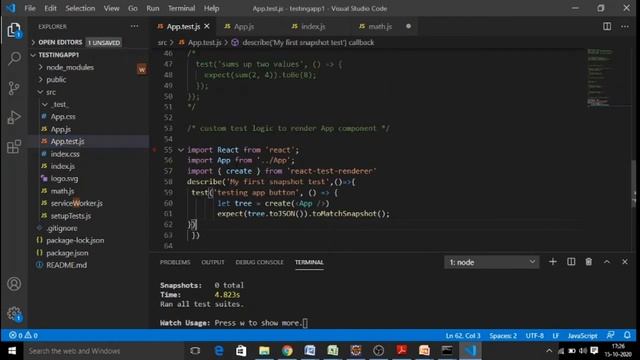Open editor more actions ellipsis

[x=625, y=27]
